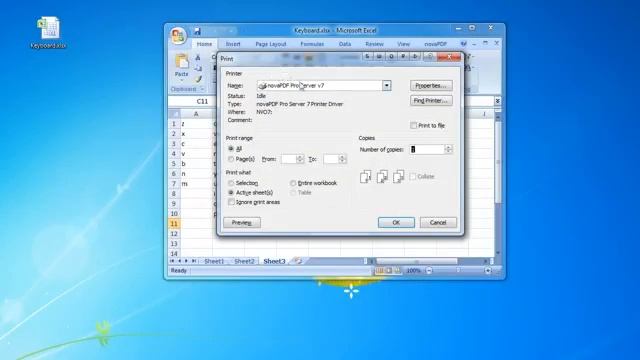The width and height of the screenshot is (640, 360).
Task: Click 100% zoom level in status bar
Action: point(413,271)
